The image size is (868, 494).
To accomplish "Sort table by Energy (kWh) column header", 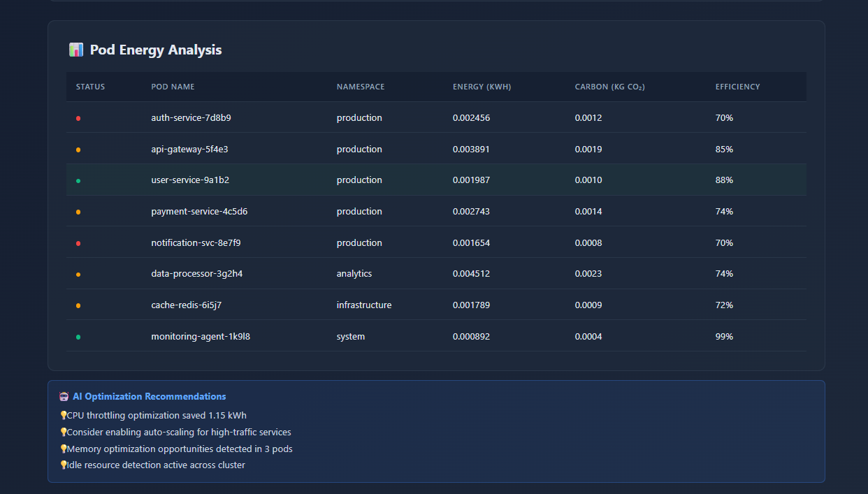I will [x=482, y=87].
